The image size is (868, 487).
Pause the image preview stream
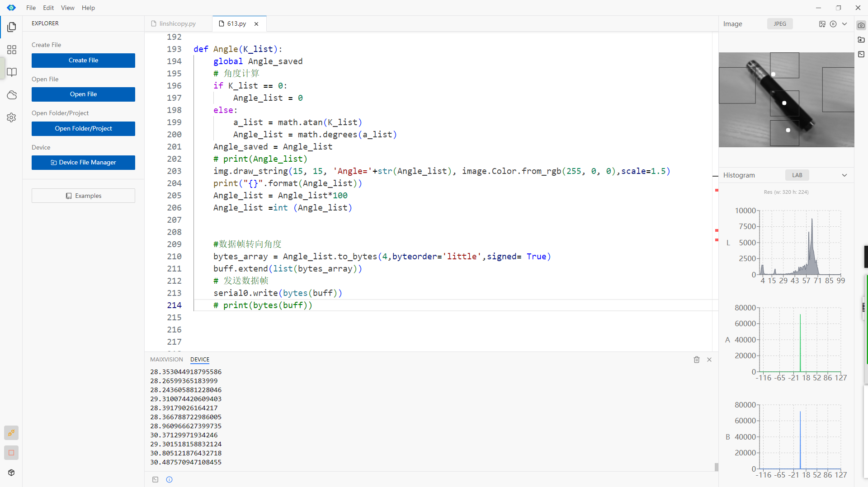(x=833, y=24)
